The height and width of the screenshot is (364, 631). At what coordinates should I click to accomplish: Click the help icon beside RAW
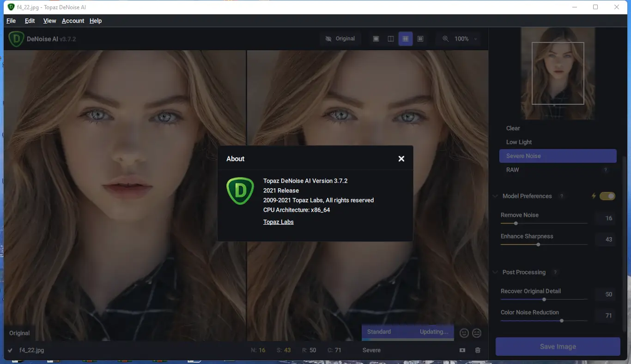[x=606, y=170]
